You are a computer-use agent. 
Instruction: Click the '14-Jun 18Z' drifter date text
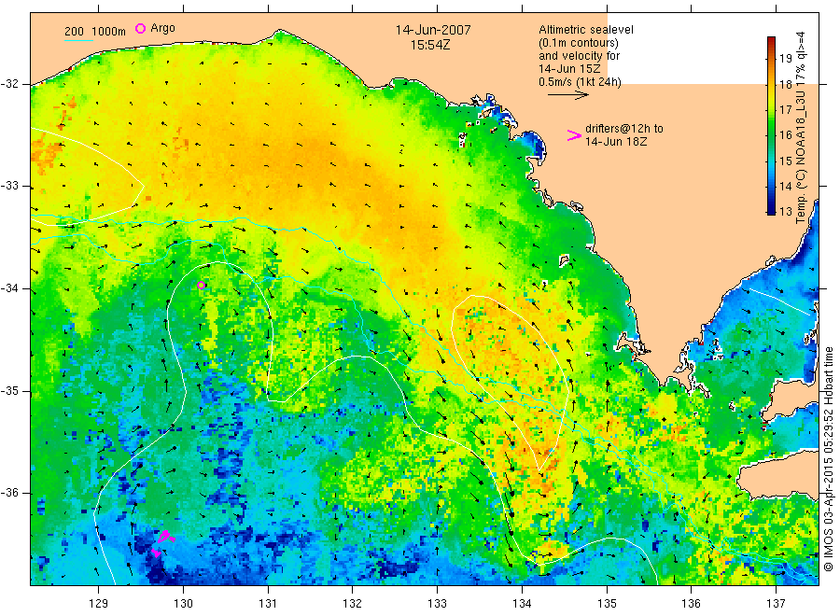coord(616,142)
